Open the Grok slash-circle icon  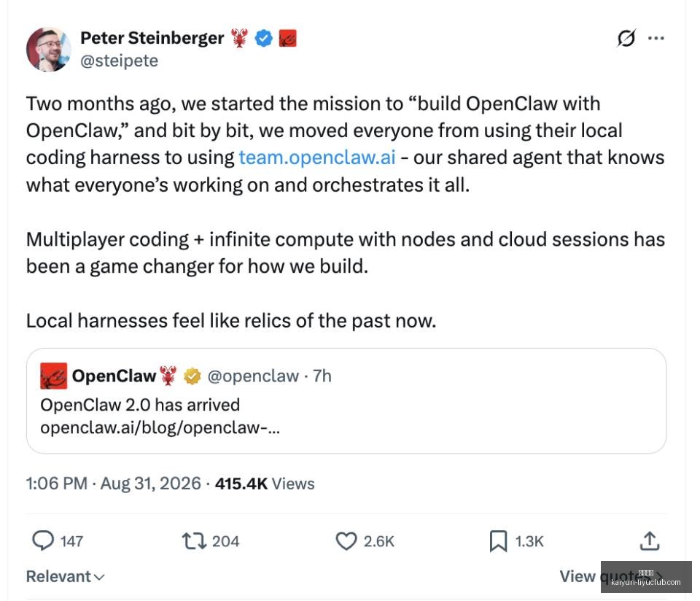(x=626, y=38)
